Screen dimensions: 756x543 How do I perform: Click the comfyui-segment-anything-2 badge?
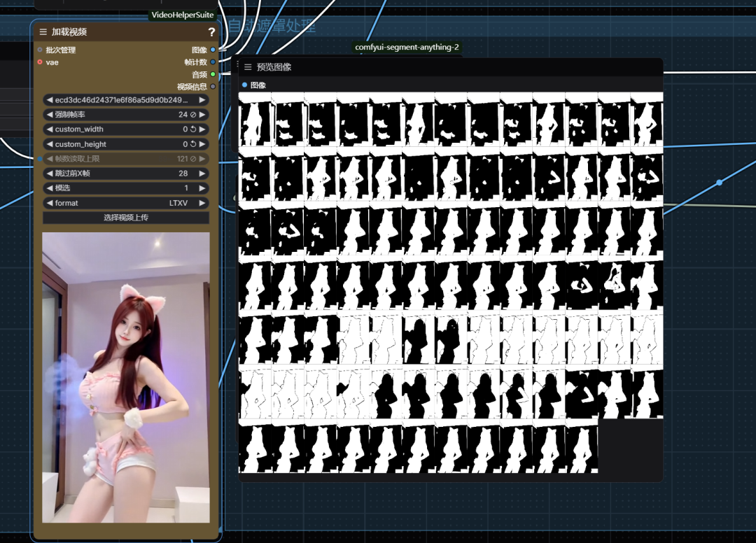click(x=407, y=47)
